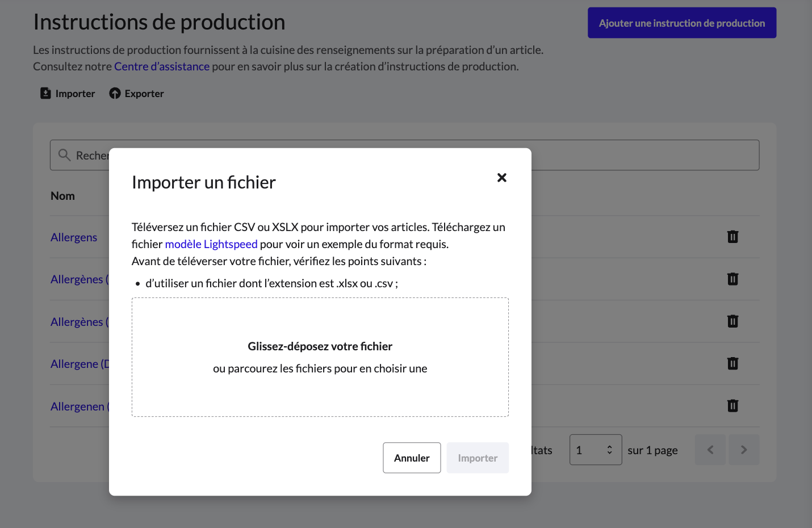Click the Importer un fichier heading
812x528 pixels.
pos(204,182)
